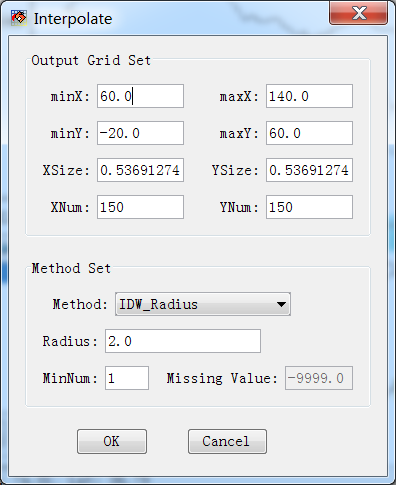The image size is (396, 485).
Task: Edit the Radius value field
Action: point(183,341)
